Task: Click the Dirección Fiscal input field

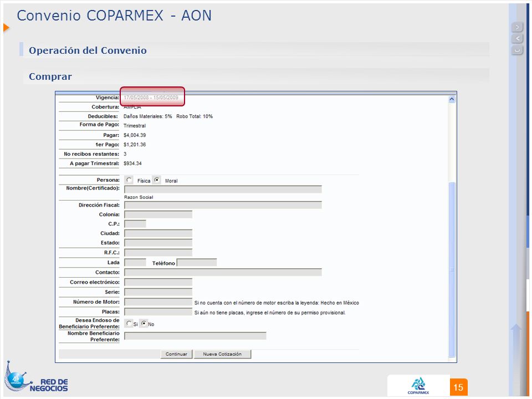Action: click(x=223, y=205)
